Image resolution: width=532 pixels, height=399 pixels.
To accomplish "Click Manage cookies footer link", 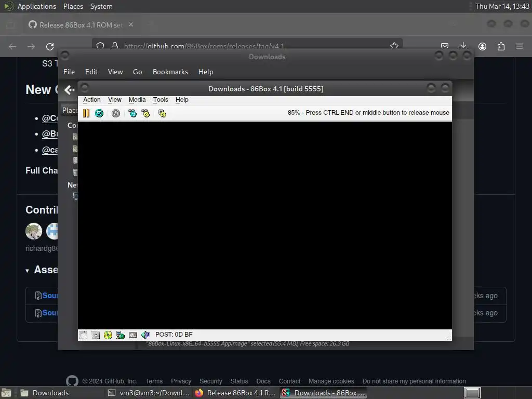I will point(331,381).
